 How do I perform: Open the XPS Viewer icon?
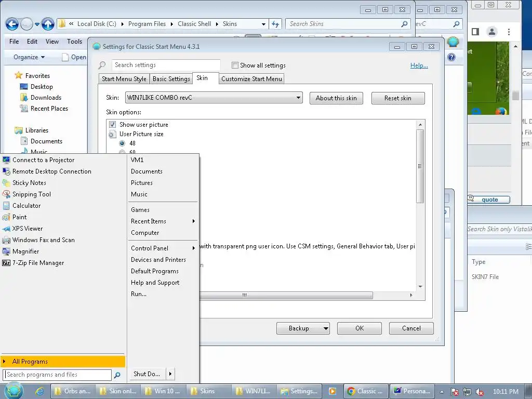point(6,229)
